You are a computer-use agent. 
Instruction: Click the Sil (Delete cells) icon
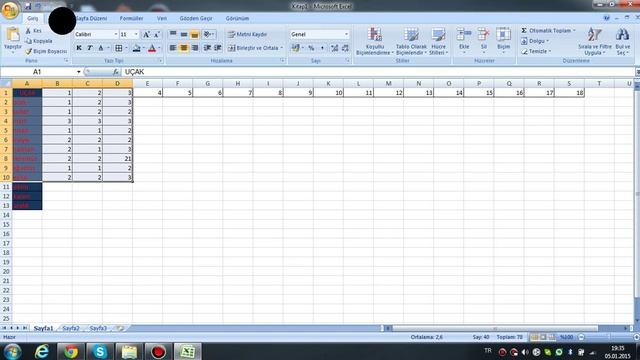click(484, 35)
